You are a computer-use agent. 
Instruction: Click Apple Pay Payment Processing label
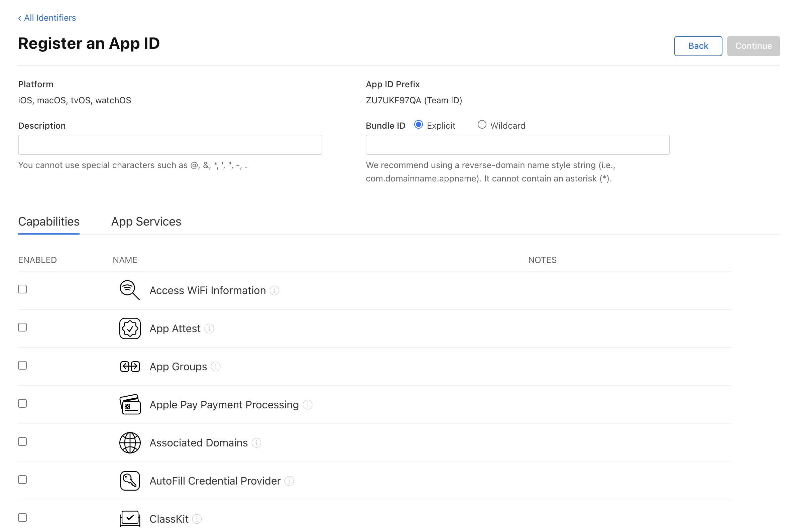click(224, 404)
